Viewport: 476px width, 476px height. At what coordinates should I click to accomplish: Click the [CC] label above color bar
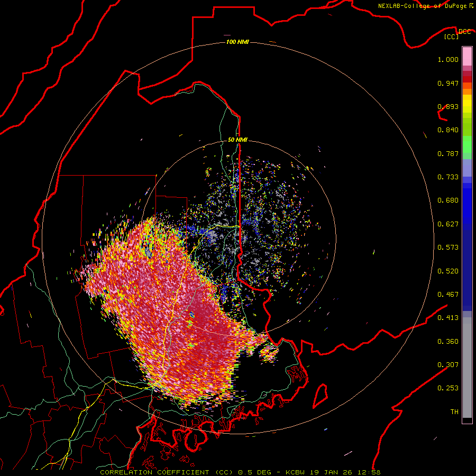pyautogui.click(x=452, y=37)
